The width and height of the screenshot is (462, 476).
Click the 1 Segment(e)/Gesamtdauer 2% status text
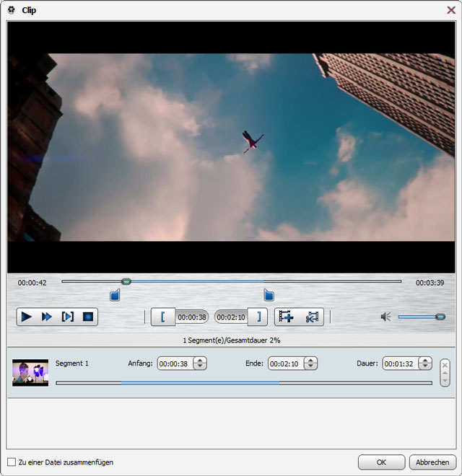(231, 340)
